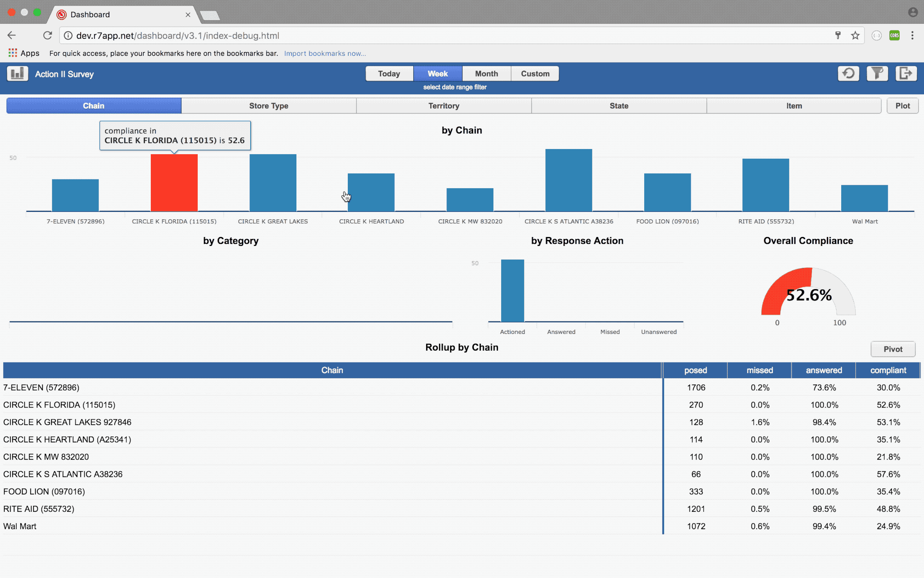Click the CIRCLE K MW 832020 bar
Screen dimensions: 924x578
[470, 200]
